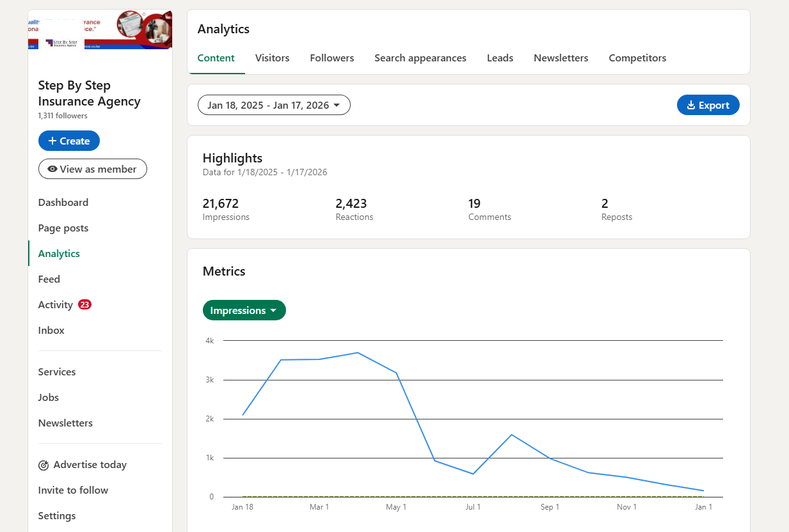Image resolution: width=789 pixels, height=532 pixels.
Task: Click the eye icon beside View as member
Action: point(52,169)
